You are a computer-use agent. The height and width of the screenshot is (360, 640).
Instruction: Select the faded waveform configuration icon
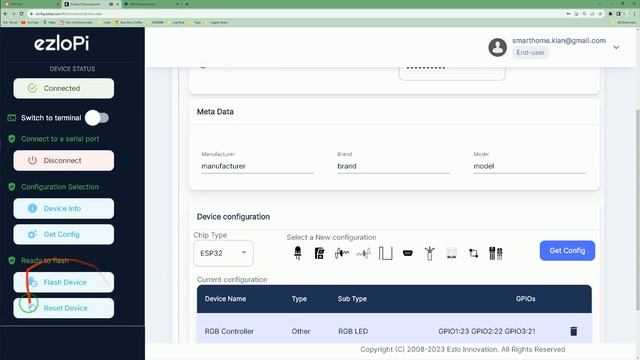click(x=363, y=253)
